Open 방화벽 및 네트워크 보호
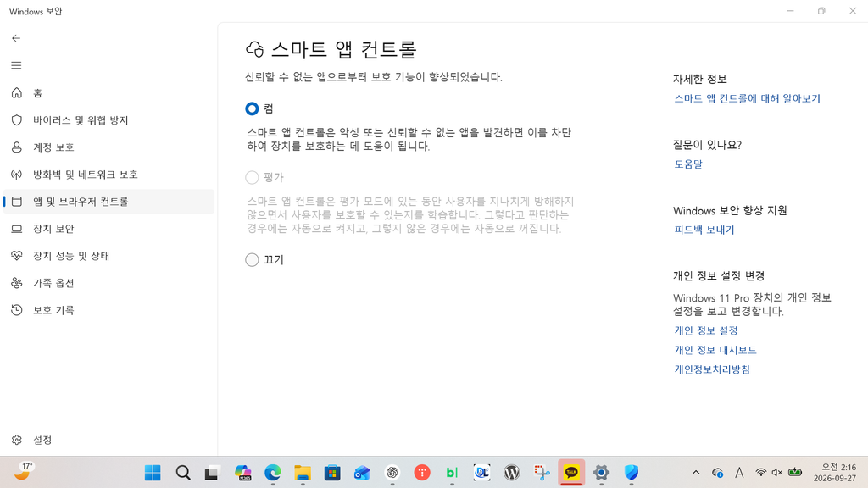Viewport: 868px width, 488px height. (x=108, y=175)
